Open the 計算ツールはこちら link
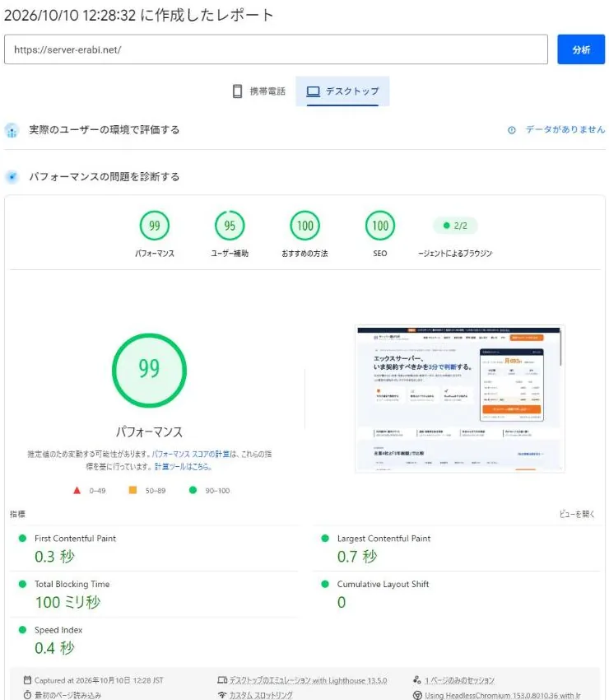Image resolution: width=609 pixels, height=700 pixels. pyautogui.click(x=183, y=466)
